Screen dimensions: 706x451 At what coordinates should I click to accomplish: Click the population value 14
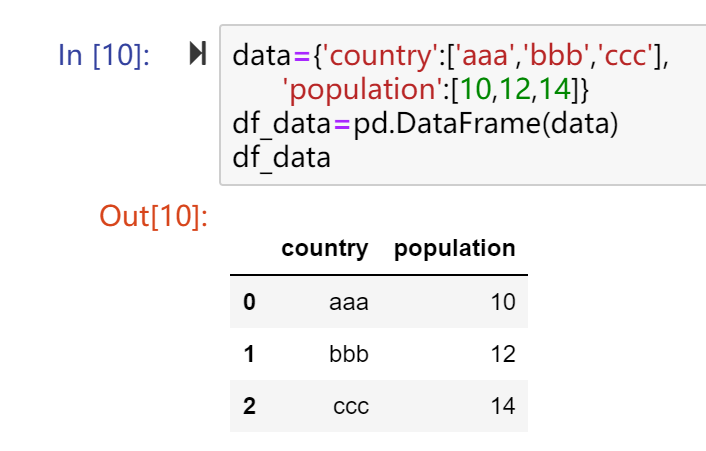tap(503, 406)
